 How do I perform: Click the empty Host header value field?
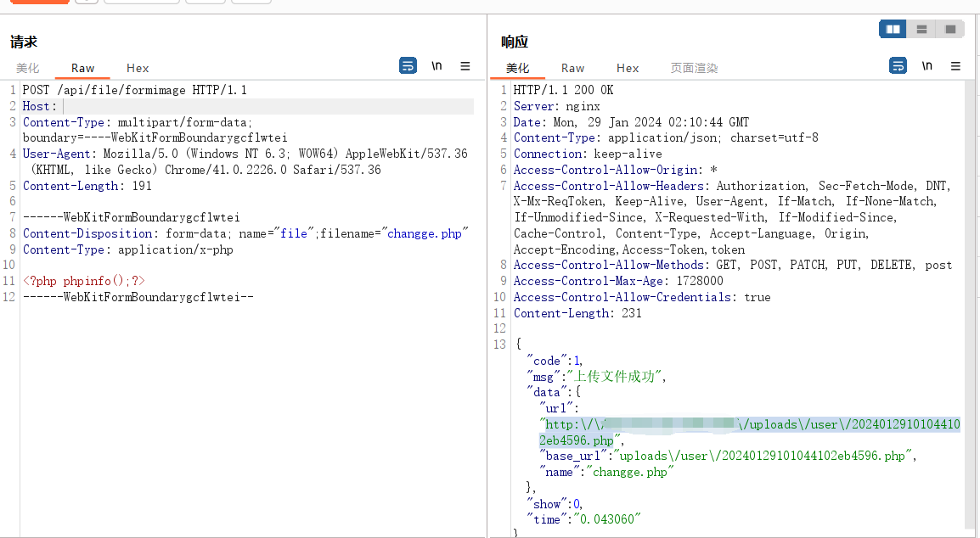click(x=268, y=106)
